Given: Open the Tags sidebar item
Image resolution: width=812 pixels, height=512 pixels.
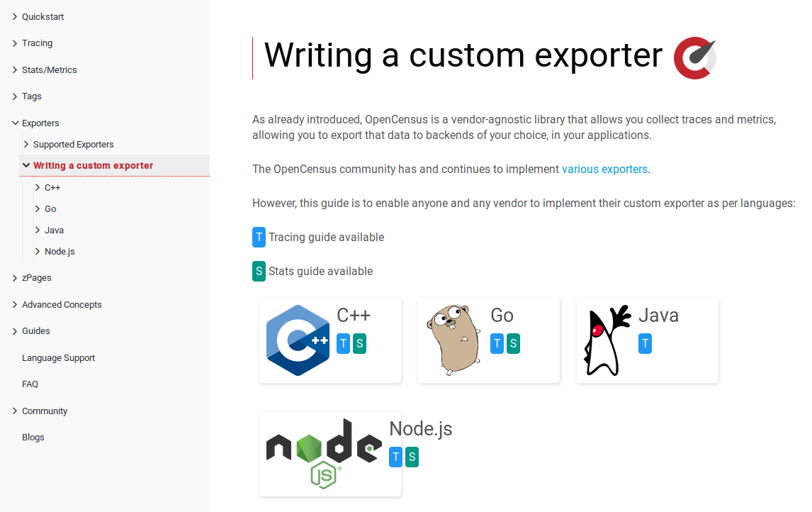Looking at the screenshot, I should [x=32, y=96].
